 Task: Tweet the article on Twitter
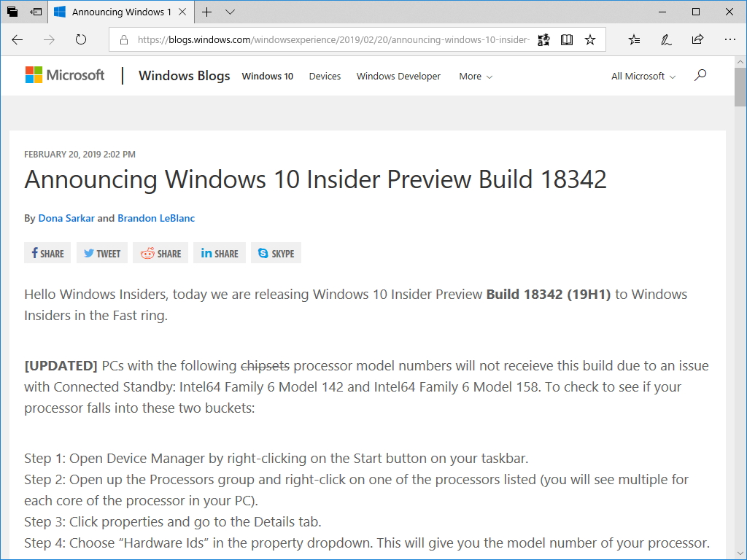point(101,253)
